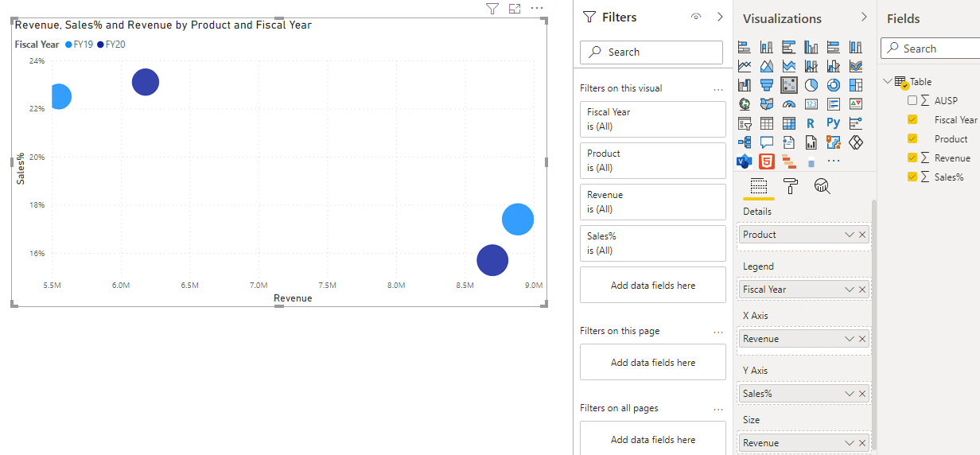
Task: Open the Product filter card
Action: [x=653, y=161]
